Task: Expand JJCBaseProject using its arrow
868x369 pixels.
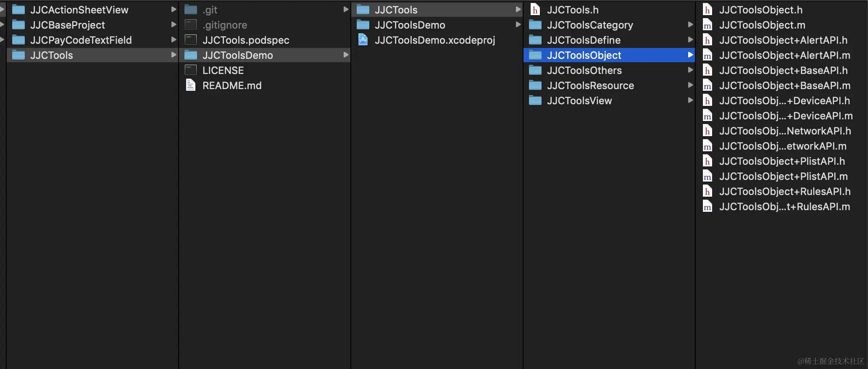Action: click(x=174, y=24)
